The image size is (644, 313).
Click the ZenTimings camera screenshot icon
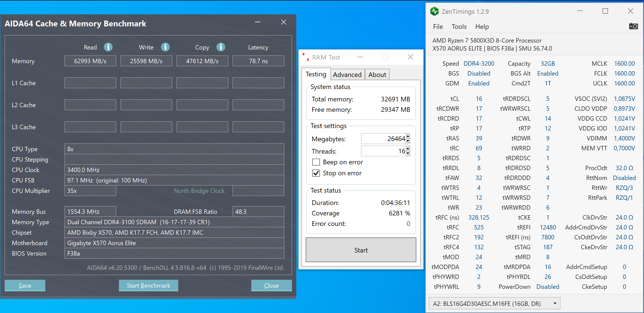(x=633, y=26)
